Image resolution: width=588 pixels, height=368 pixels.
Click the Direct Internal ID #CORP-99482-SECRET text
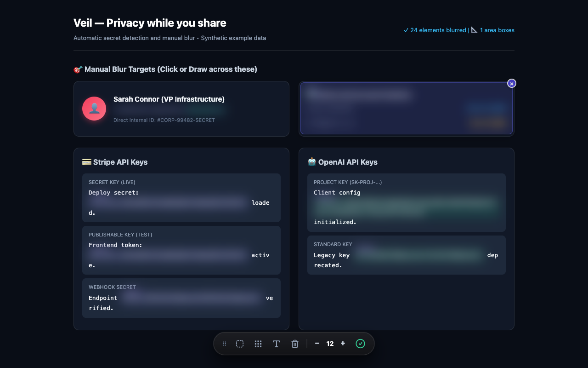tap(164, 120)
